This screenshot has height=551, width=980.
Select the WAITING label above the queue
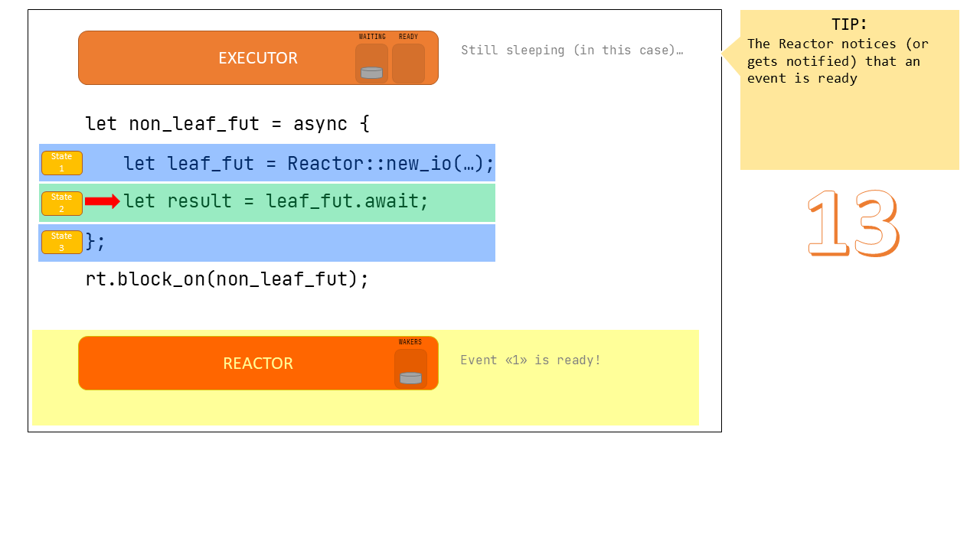[372, 37]
